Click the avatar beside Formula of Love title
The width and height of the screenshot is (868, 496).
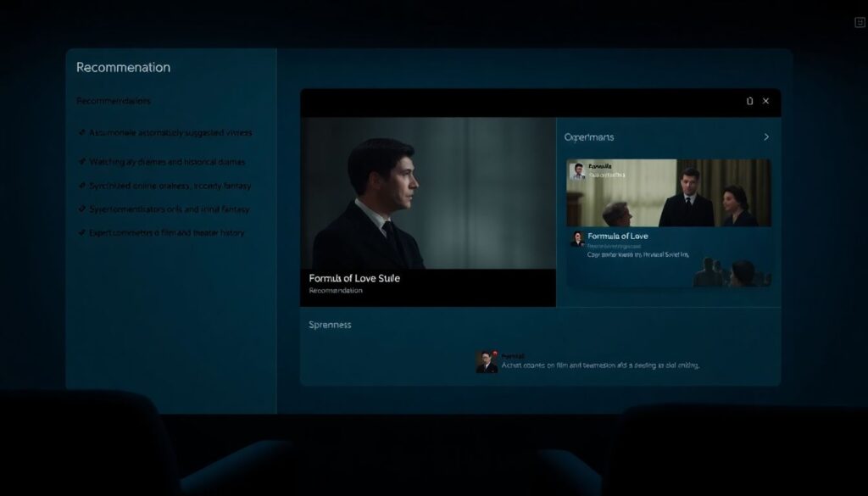coord(577,238)
